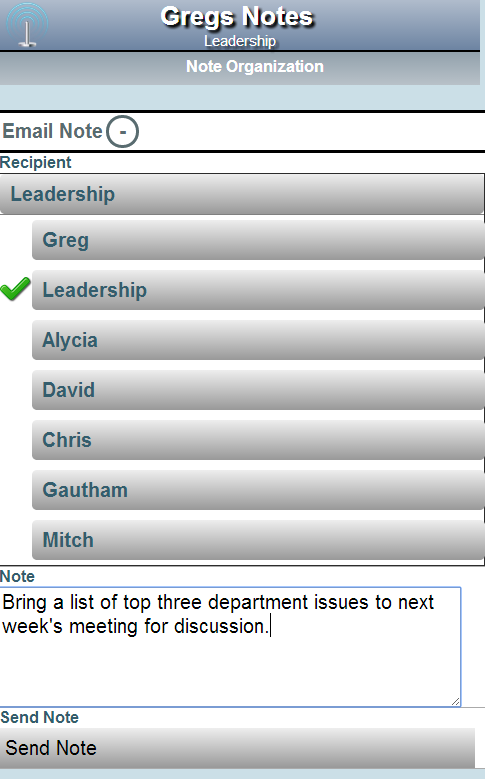Deselect the checked Leadership recipient
Viewport: 486px width, 779px height.
(258, 290)
